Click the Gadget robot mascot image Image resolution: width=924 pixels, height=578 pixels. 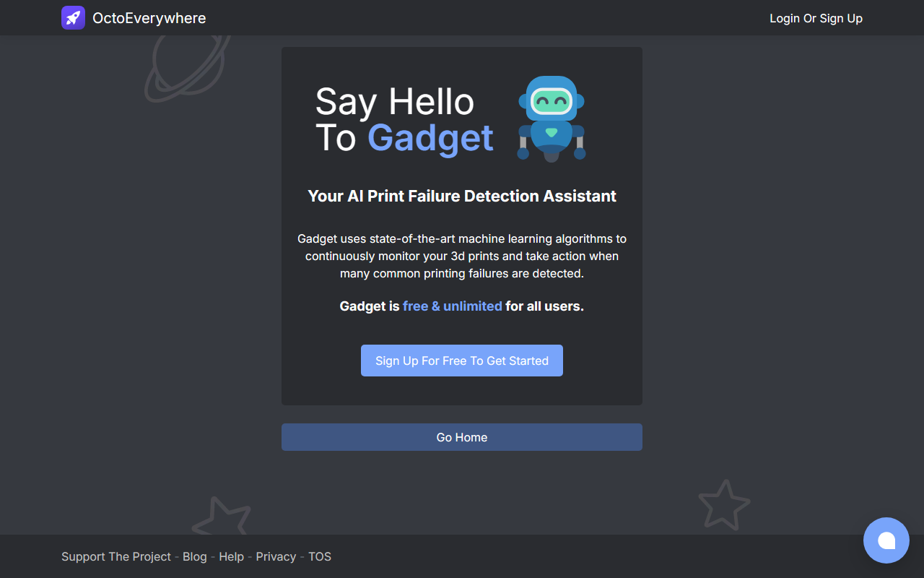pos(552,119)
